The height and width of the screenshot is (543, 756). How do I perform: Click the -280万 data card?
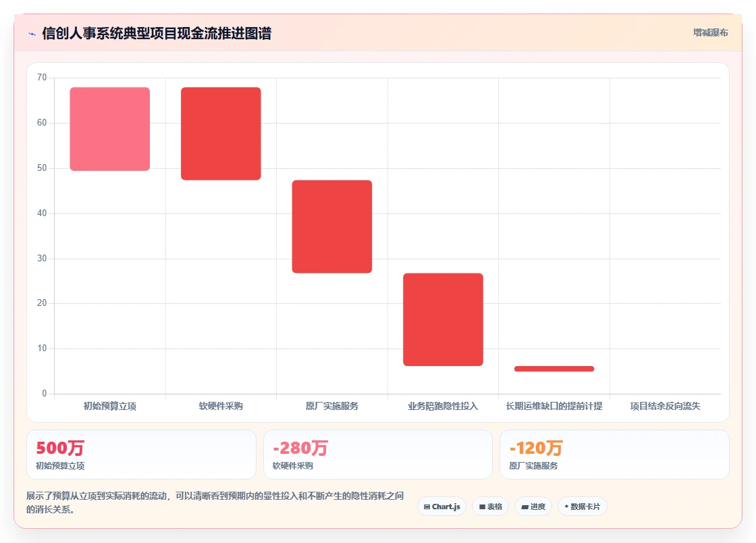click(x=377, y=455)
